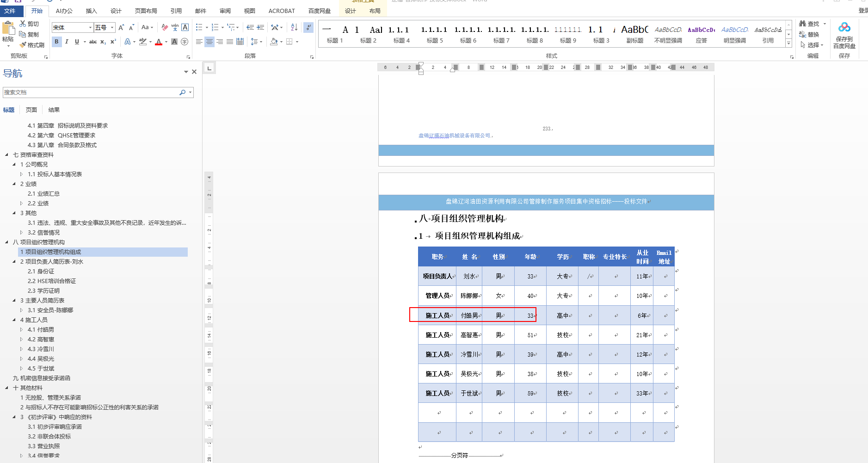
Task: Click the Copy (复制) icon
Action: [x=23, y=34]
